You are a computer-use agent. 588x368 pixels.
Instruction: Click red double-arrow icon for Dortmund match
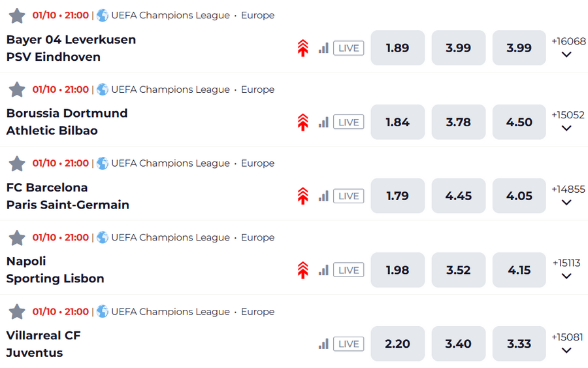(x=302, y=122)
